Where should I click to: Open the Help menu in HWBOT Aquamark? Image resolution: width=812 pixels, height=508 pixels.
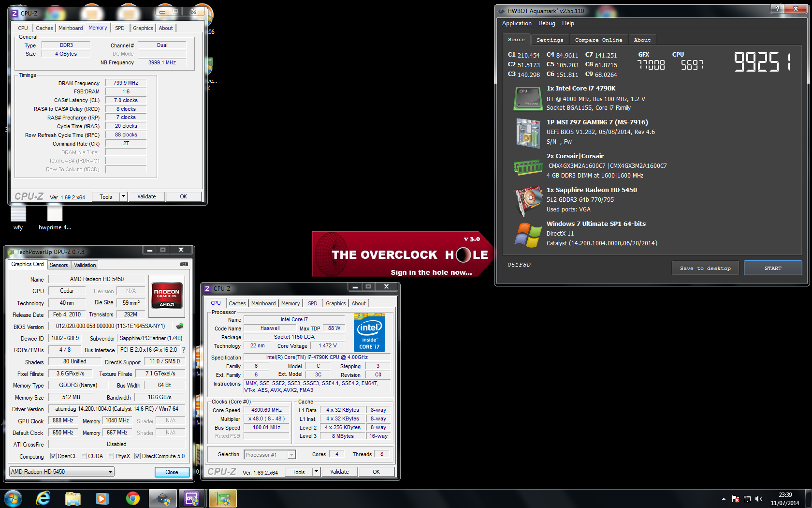tap(568, 23)
